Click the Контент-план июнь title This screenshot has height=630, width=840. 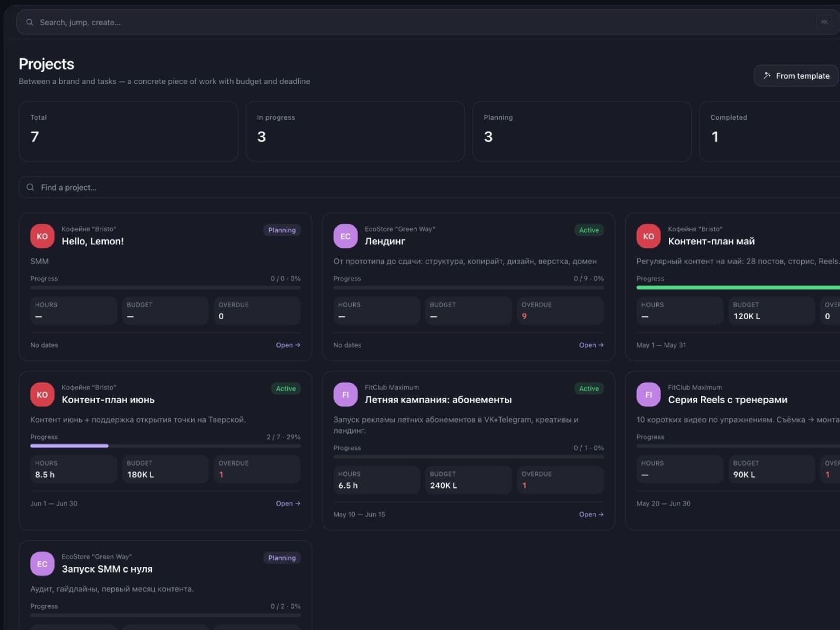[x=108, y=400]
